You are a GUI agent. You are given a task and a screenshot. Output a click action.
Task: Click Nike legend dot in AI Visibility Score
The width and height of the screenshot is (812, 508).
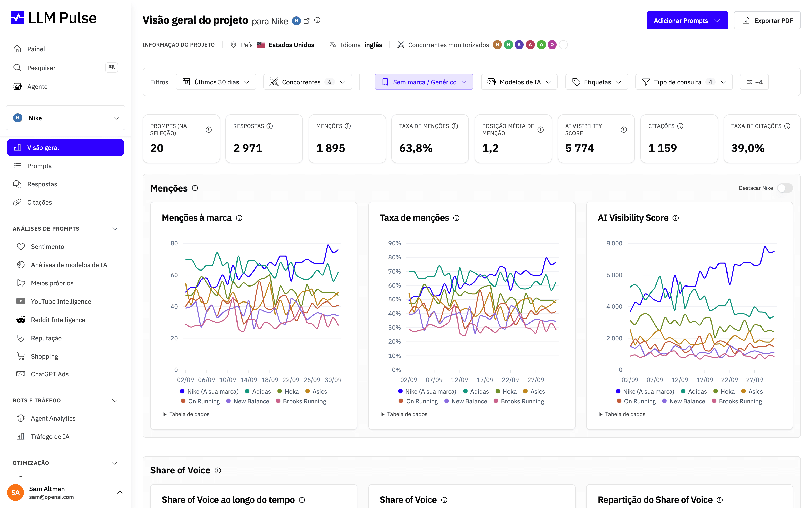click(618, 391)
